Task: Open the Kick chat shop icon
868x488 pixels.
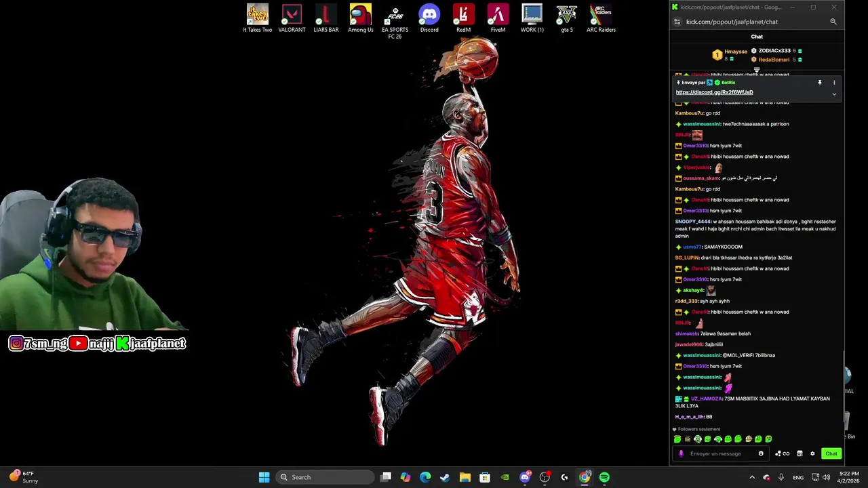Action: 800,453
